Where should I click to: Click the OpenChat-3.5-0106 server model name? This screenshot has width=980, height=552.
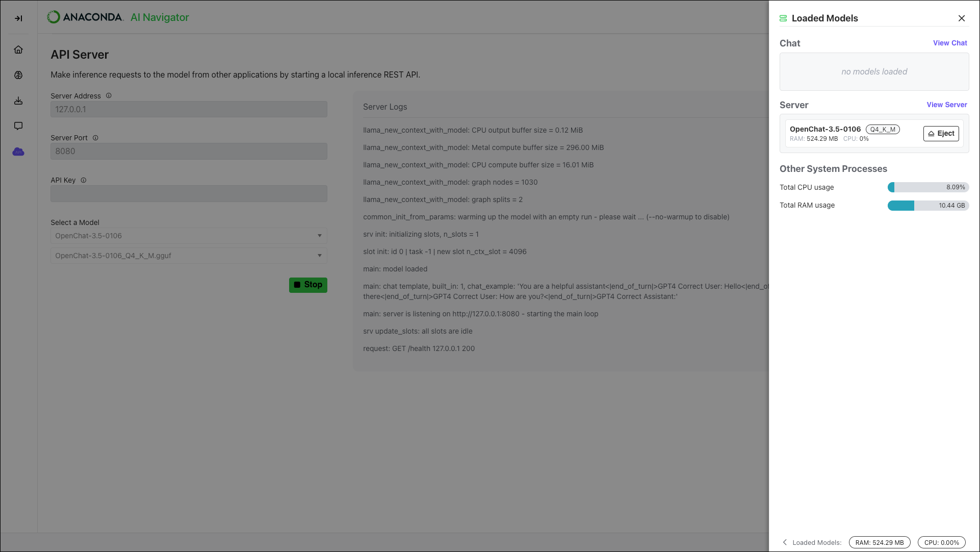click(825, 129)
